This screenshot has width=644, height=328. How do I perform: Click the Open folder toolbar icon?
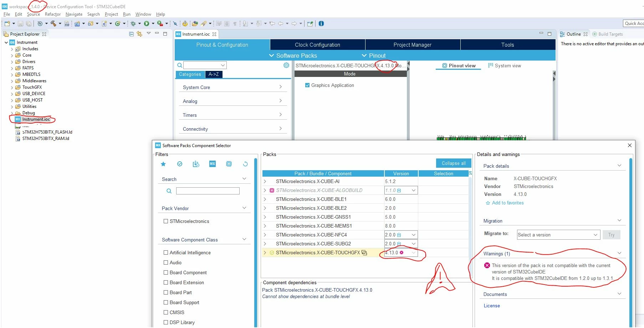(x=195, y=24)
